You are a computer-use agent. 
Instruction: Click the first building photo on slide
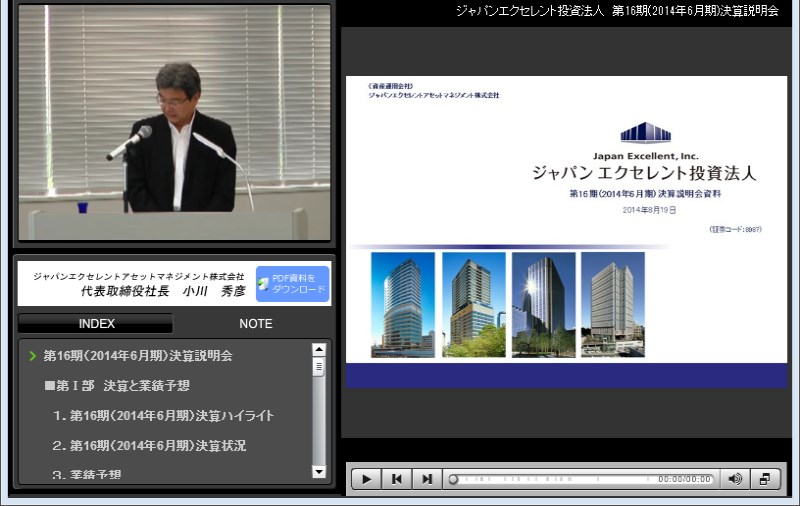[403, 305]
